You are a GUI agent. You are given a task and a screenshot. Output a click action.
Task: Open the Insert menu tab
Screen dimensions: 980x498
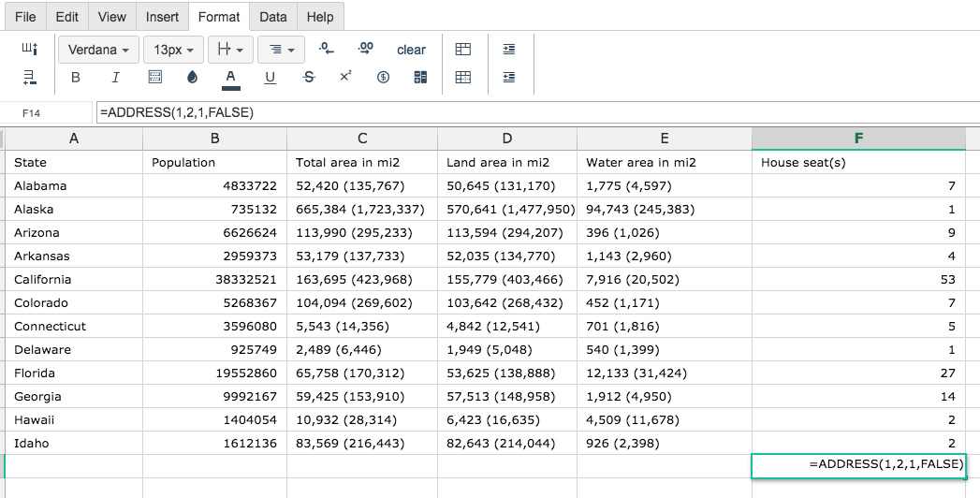162,17
